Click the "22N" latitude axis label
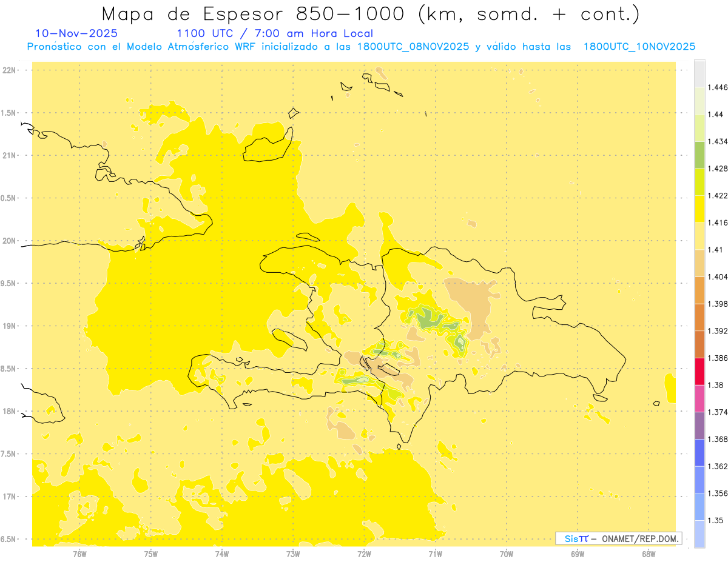728x562 pixels. click(10, 70)
